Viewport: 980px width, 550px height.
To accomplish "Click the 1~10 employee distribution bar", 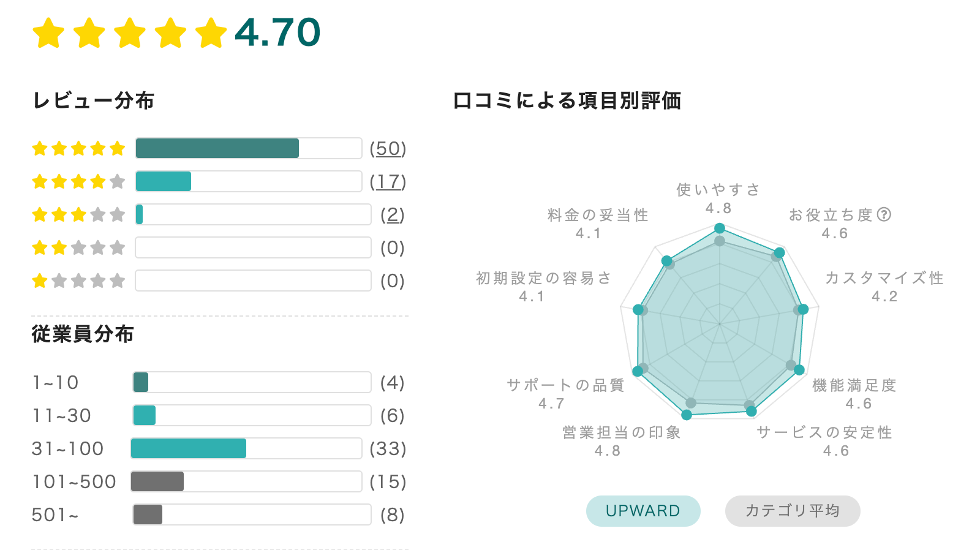I will (x=141, y=382).
